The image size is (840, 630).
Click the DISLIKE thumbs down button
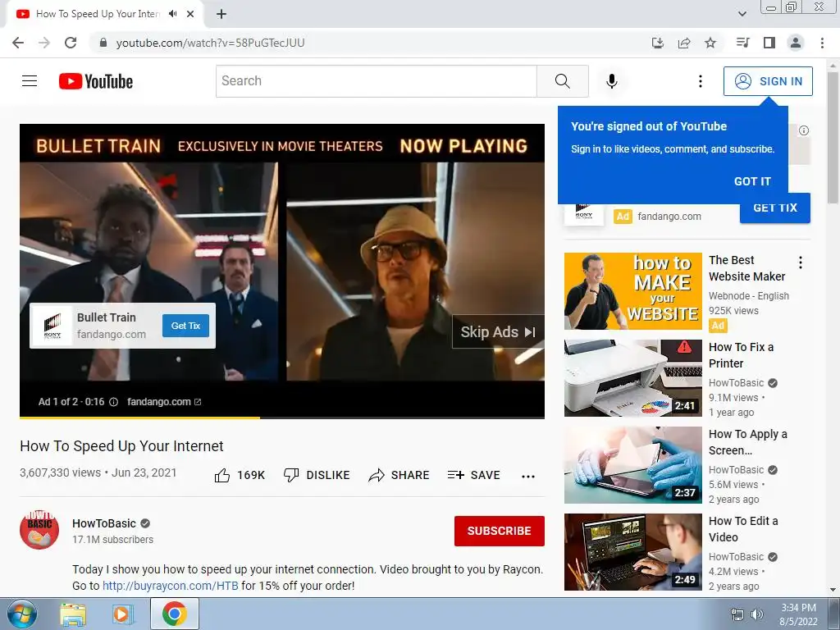tap(317, 475)
